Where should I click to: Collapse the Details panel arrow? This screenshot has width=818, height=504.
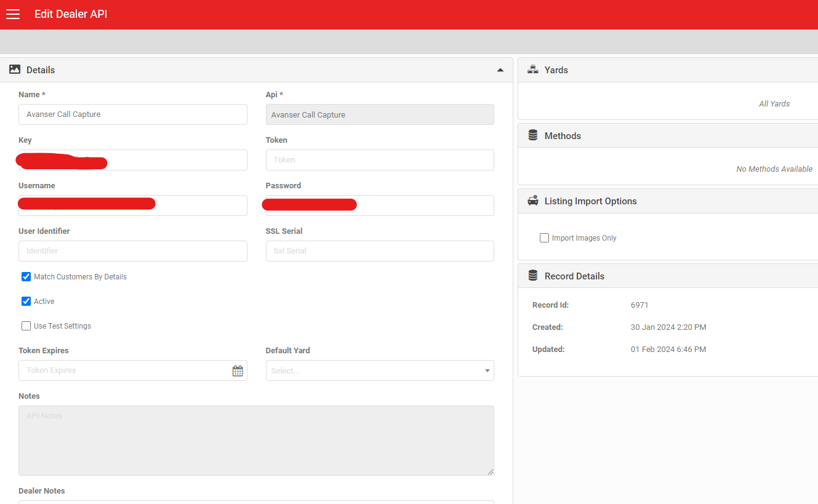500,70
